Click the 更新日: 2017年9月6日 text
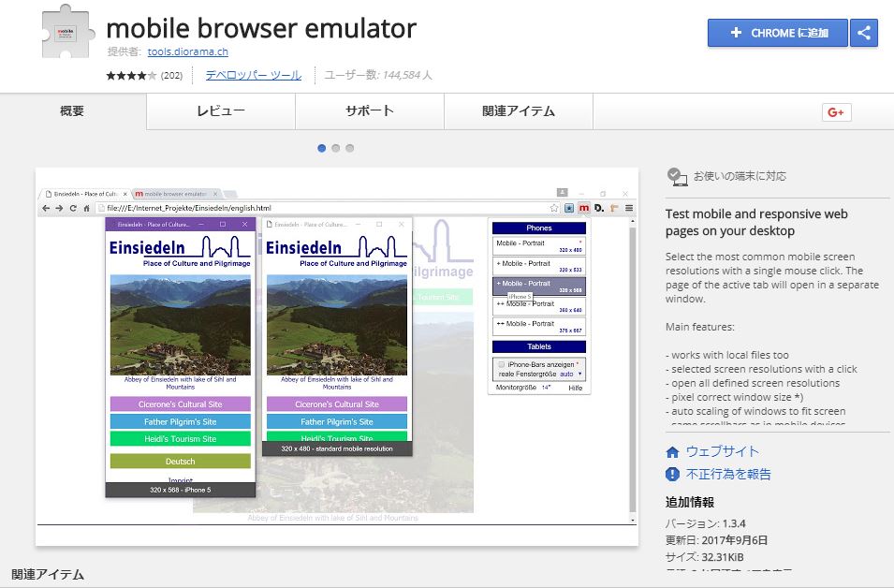This screenshot has width=894, height=588. (716, 540)
